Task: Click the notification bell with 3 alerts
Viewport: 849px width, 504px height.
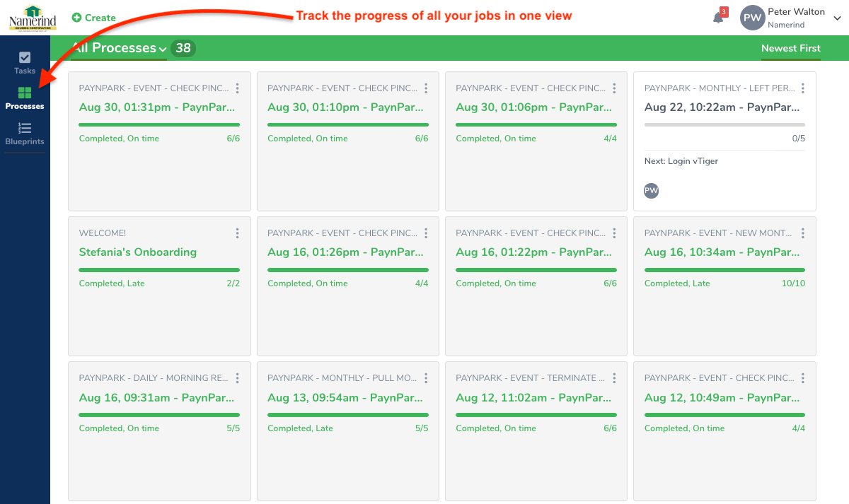Action: [x=717, y=18]
